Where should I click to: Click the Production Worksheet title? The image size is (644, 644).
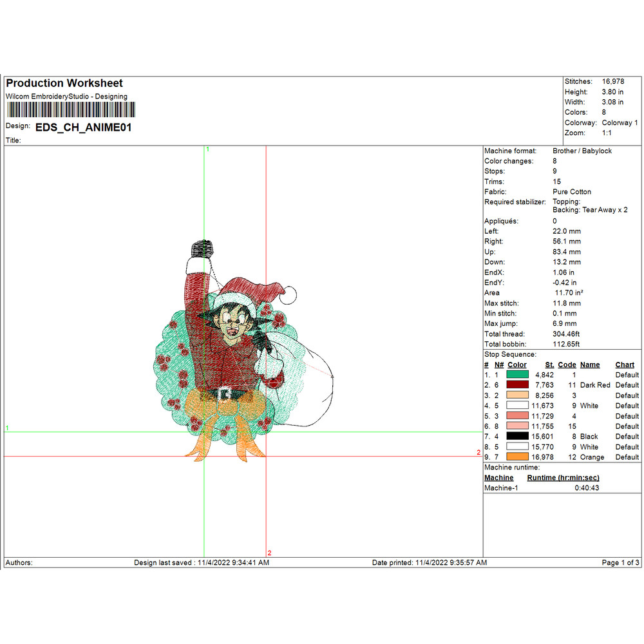pos(64,83)
